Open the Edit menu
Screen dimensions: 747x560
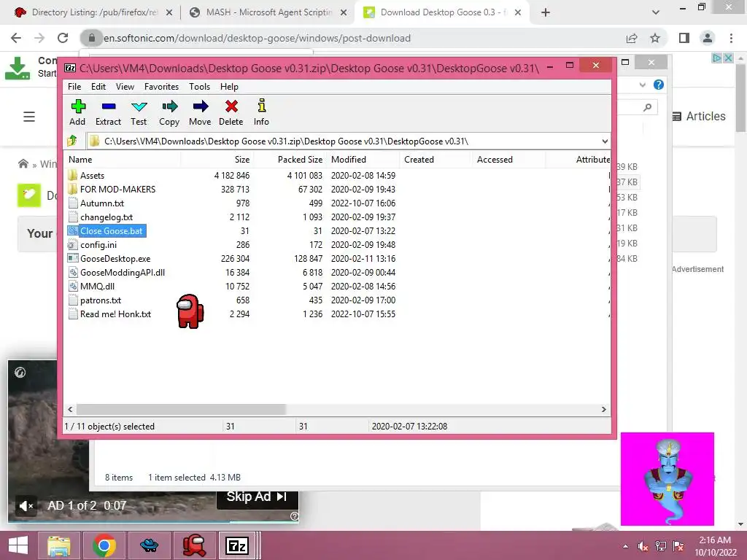[x=98, y=87]
